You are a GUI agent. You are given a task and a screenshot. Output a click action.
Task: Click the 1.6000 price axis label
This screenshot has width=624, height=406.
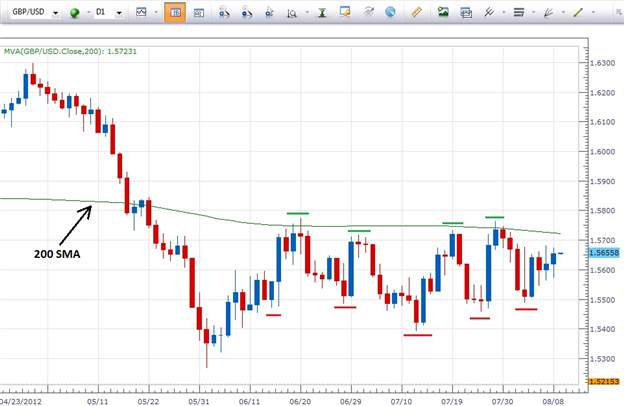[602, 152]
